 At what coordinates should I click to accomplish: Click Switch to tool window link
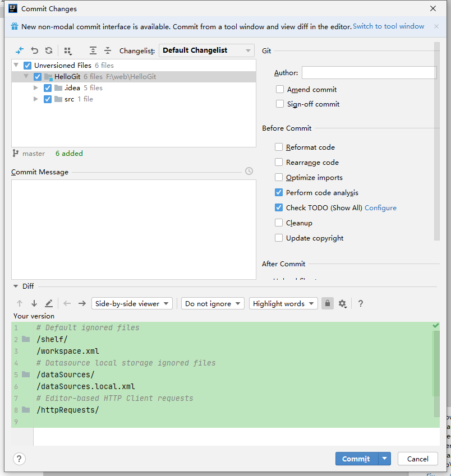[388, 26]
